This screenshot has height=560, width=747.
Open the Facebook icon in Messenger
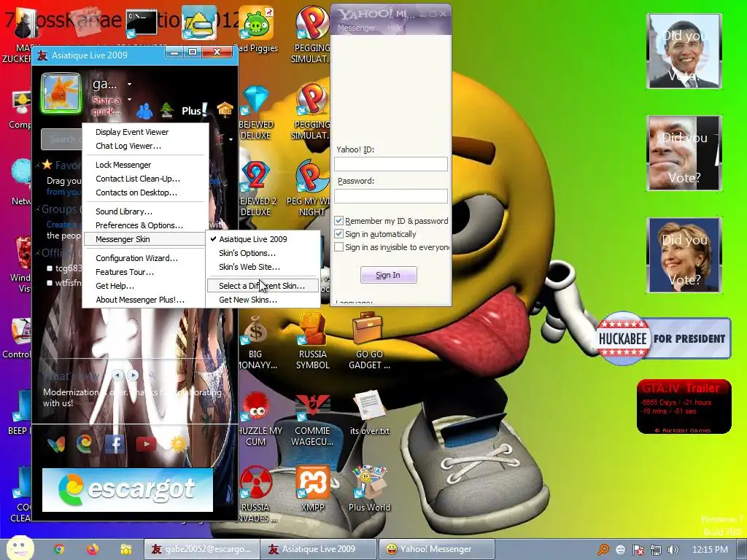(x=115, y=444)
